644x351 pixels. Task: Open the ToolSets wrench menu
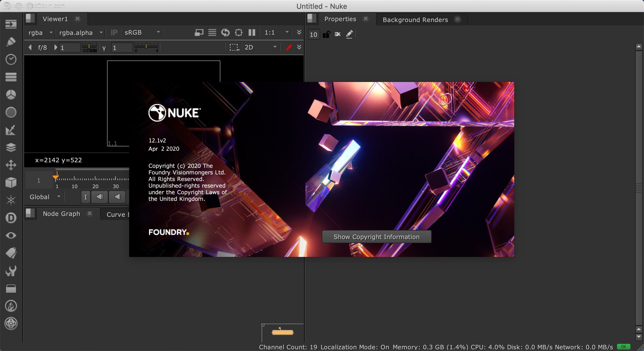(x=11, y=271)
